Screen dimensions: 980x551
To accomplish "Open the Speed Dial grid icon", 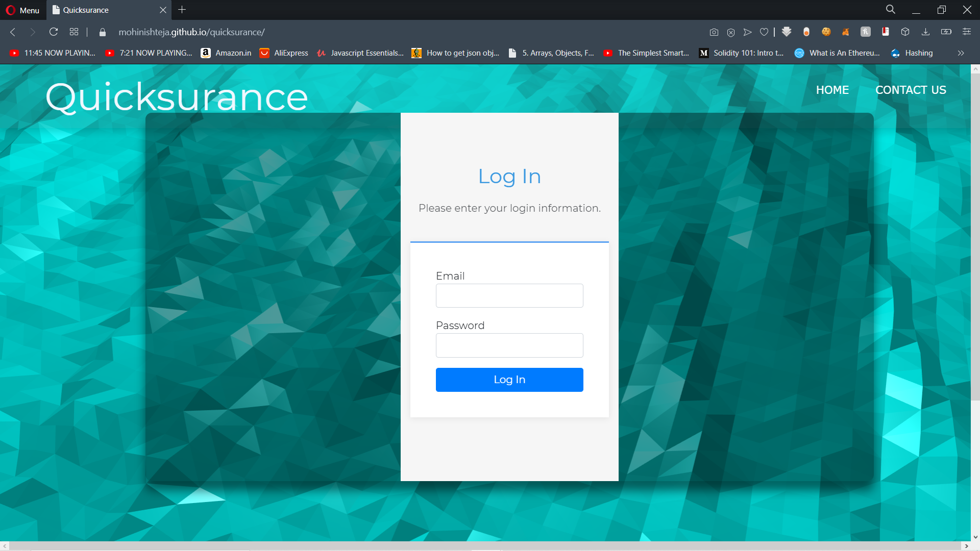I will click(74, 32).
